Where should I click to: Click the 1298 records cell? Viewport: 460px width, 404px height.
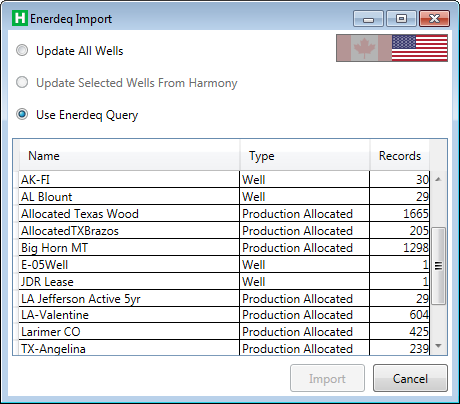tap(400, 247)
